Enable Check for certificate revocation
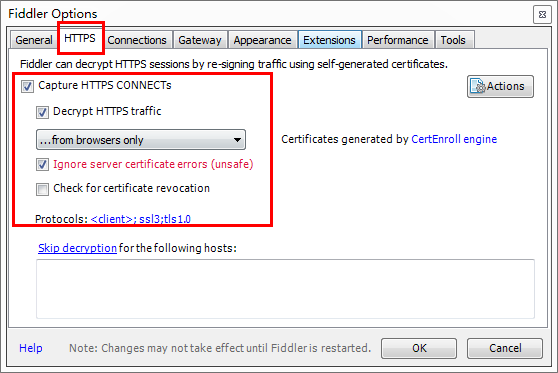The image size is (558, 373). pyautogui.click(x=42, y=189)
